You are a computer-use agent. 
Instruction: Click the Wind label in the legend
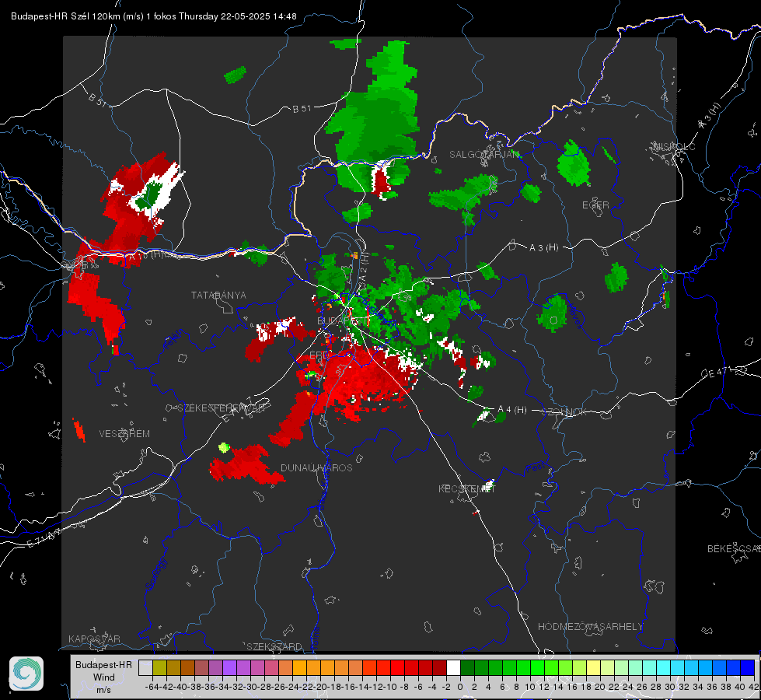click(x=104, y=677)
